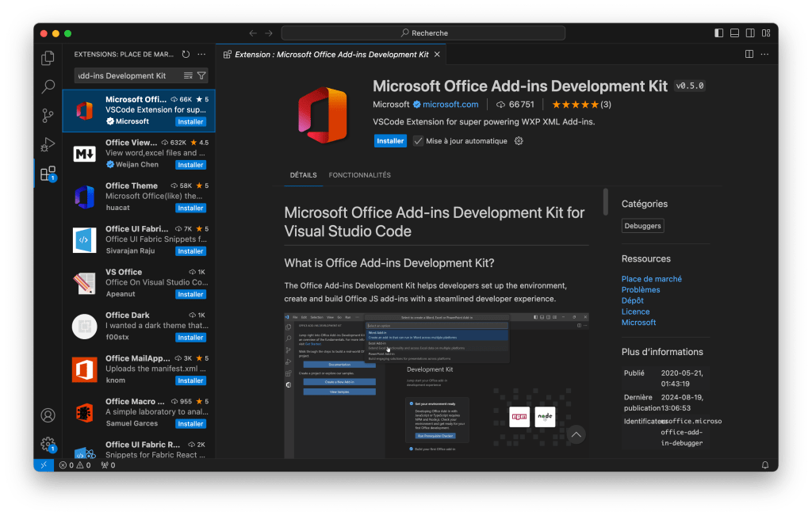The image size is (812, 516).
Task: Switch to the FONCTIONNALITÉS tab
Action: 359,175
